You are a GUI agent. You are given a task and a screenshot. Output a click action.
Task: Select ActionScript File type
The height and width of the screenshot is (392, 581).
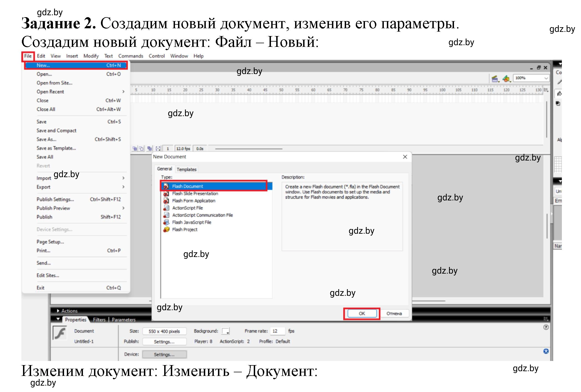pos(187,208)
